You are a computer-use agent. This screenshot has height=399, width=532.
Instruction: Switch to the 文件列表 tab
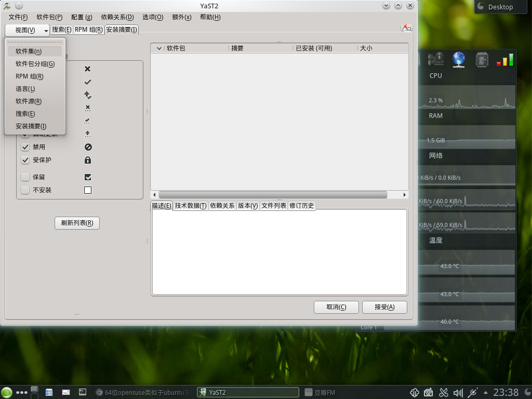click(274, 206)
